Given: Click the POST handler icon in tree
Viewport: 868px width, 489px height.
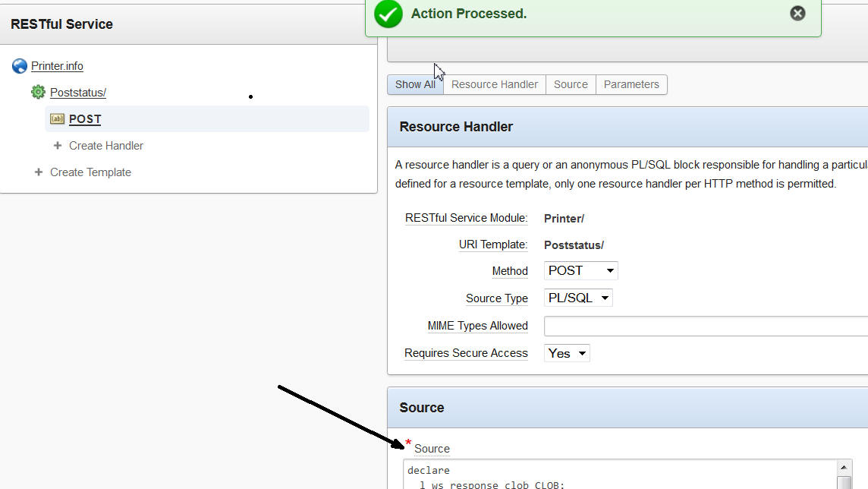Looking at the screenshot, I should click(x=57, y=119).
